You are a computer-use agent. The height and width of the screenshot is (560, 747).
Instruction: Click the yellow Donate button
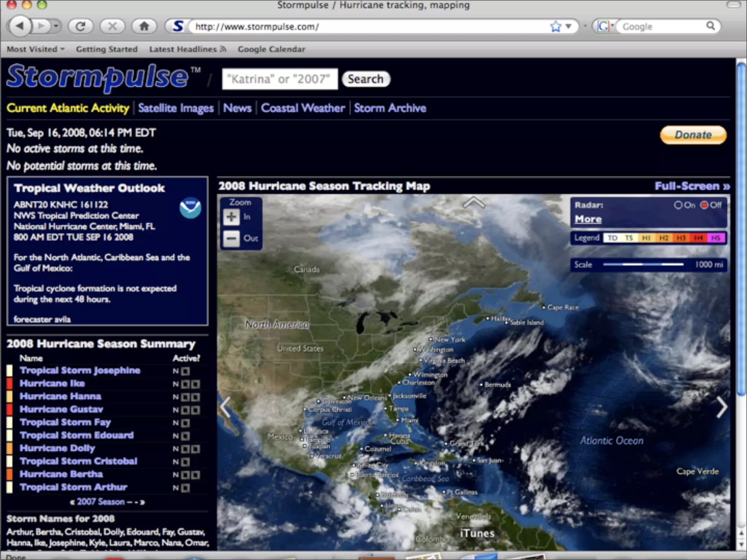tap(693, 135)
